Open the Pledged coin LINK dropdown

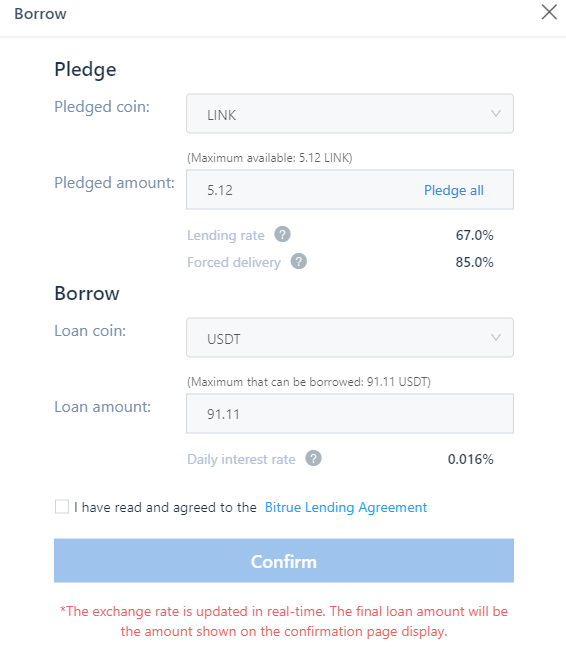(350, 114)
